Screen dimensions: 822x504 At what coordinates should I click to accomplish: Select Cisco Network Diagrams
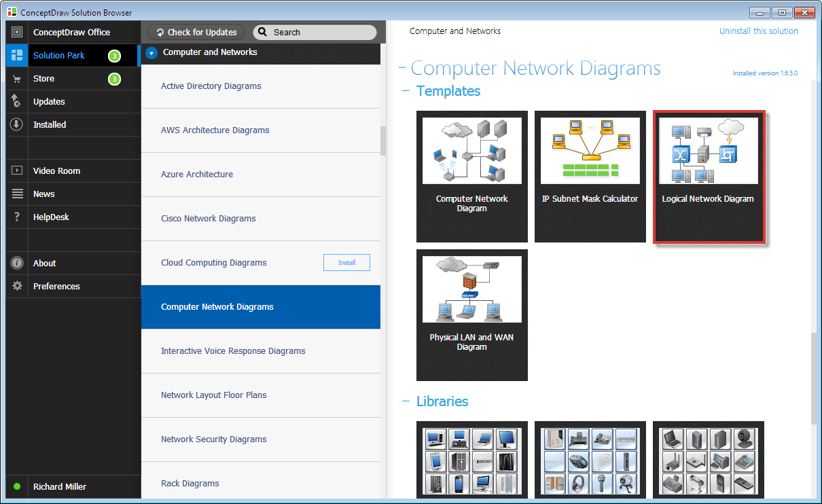(261, 219)
